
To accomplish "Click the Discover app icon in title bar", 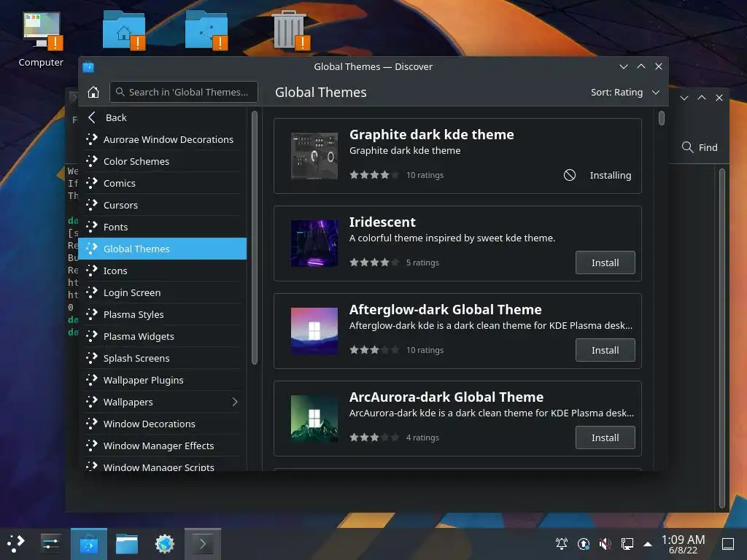I will pyautogui.click(x=88, y=66).
